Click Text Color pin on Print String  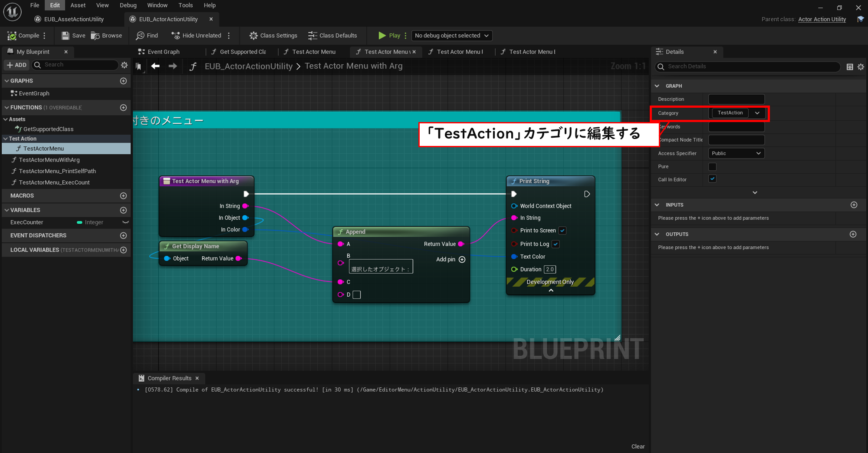click(514, 257)
